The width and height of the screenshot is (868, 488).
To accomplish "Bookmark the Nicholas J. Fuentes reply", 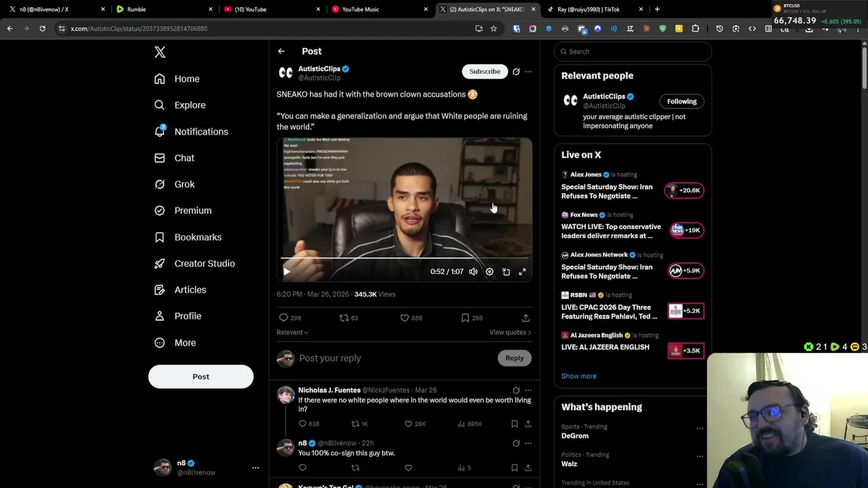I will tap(515, 424).
